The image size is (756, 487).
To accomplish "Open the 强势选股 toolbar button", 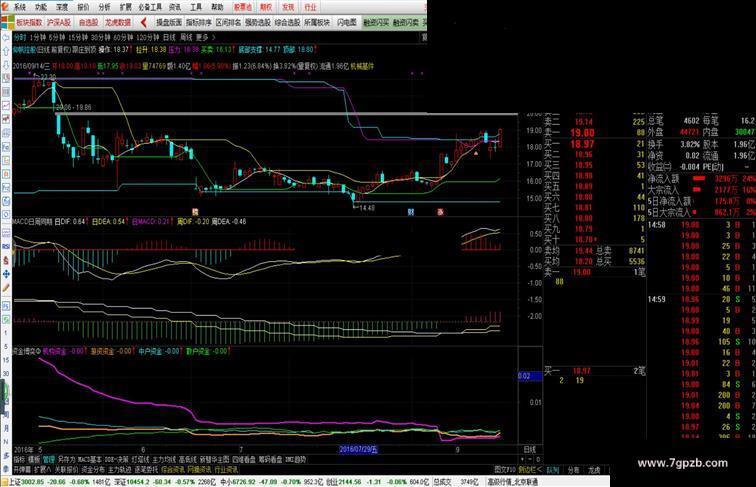I will pyautogui.click(x=257, y=22).
